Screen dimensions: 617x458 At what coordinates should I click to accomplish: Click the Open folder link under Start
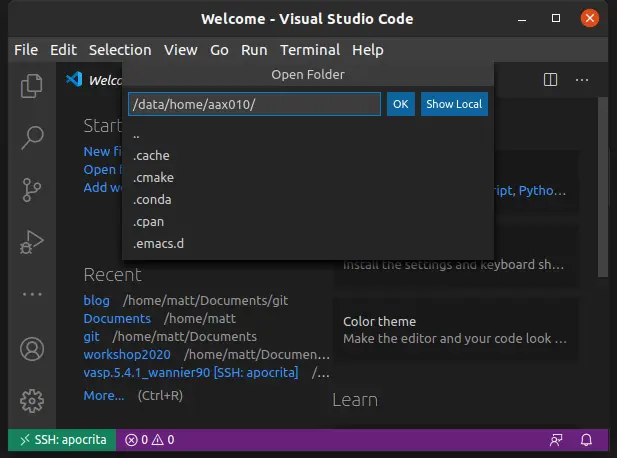pos(102,170)
